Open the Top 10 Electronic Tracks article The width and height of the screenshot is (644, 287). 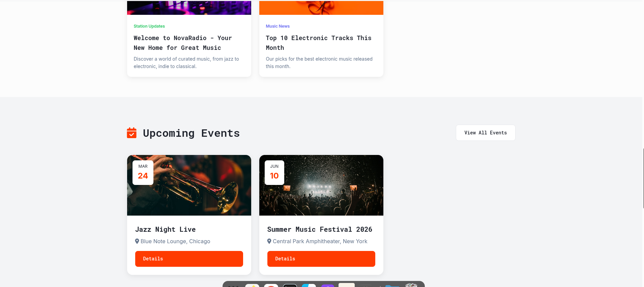pos(318,43)
